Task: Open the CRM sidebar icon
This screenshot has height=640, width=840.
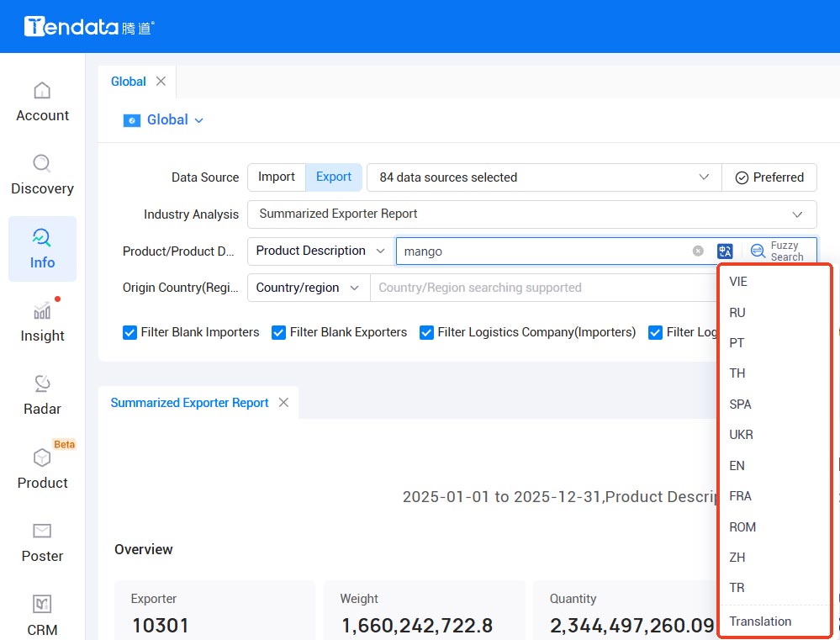Action: pyautogui.click(x=42, y=604)
